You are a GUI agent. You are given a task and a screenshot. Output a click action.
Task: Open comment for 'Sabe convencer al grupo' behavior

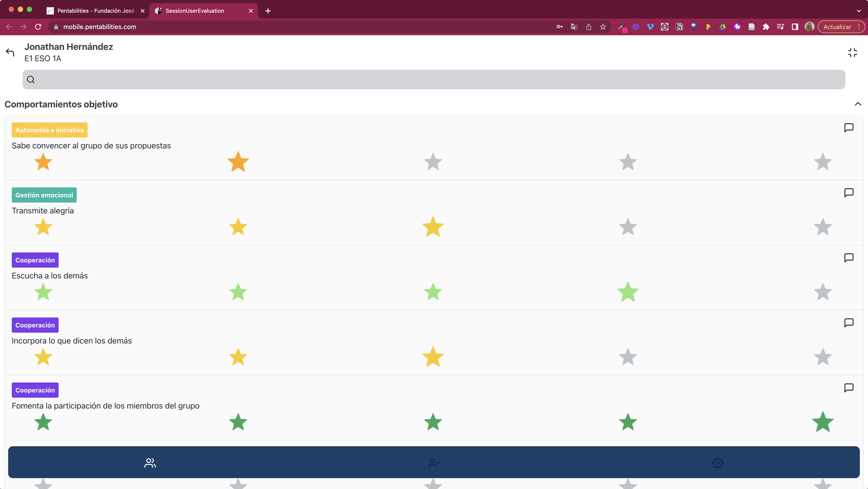(x=849, y=128)
